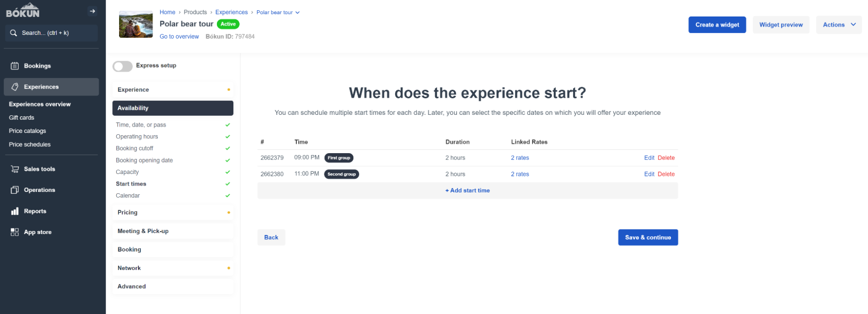Viewport: 868px width, 314px height.
Task: Edit the 11:00 PM start time
Action: click(649, 174)
